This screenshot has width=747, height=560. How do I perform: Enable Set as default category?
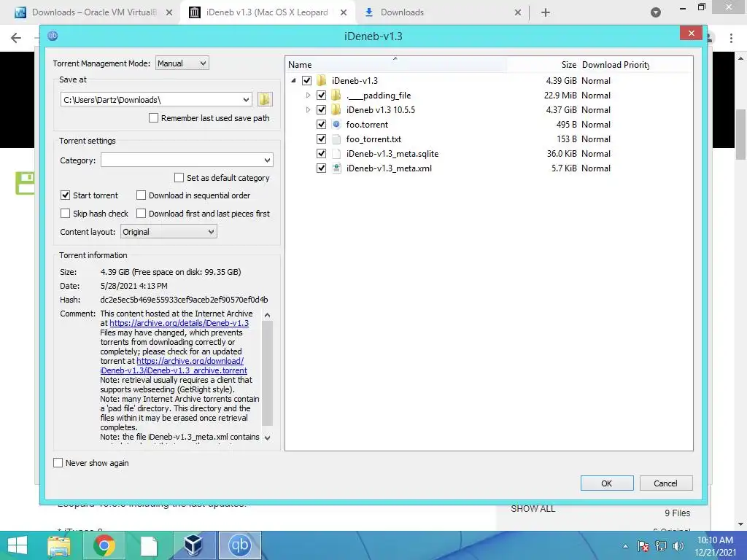[x=179, y=178]
